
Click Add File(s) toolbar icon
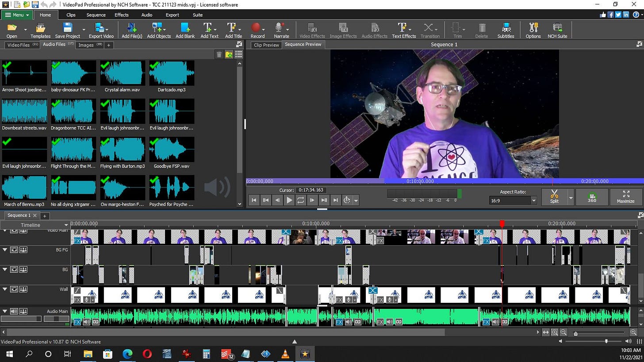tap(132, 30)
